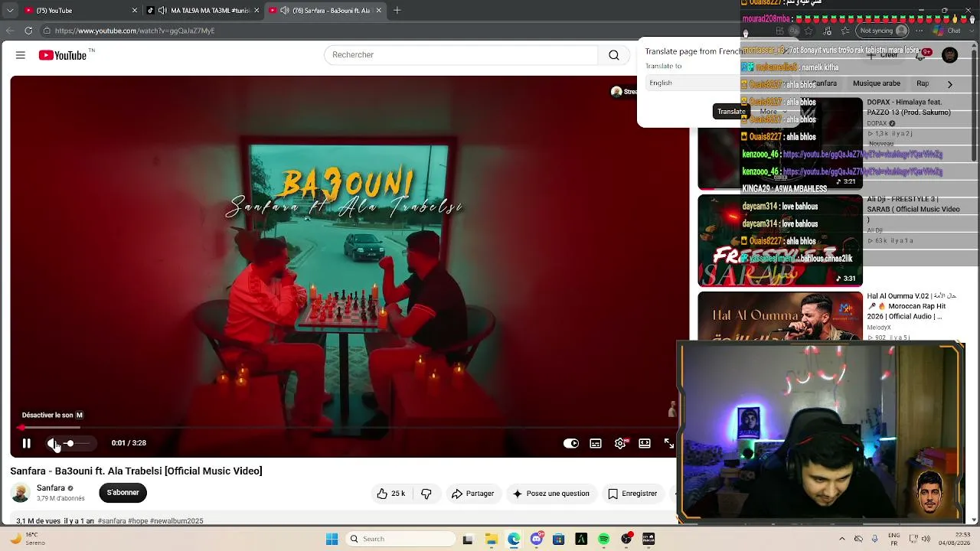Toggle the autoplay switch in the player

(571, 443)
